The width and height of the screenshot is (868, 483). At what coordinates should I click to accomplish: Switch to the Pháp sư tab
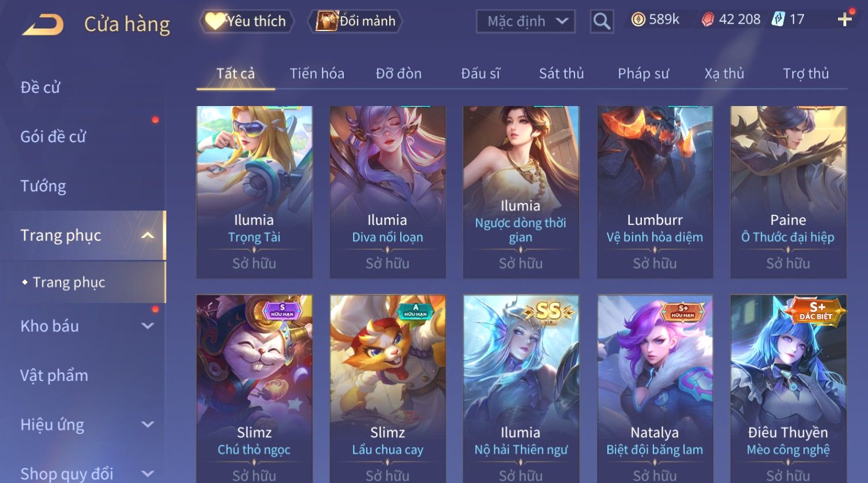(x=643, y=74)
